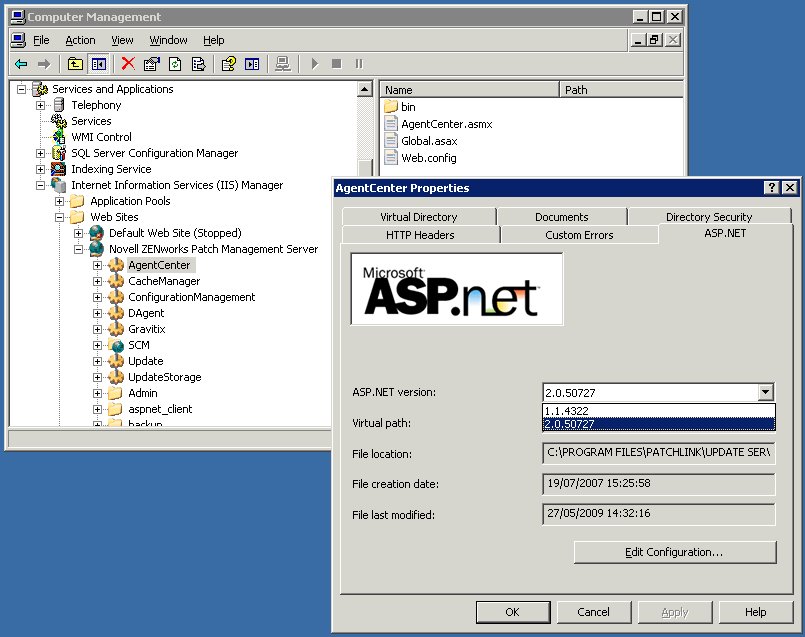This screenshot has width=805, height=637.
Task: Click the Refresh toolbar icon
Action: (x=175, y=64)
